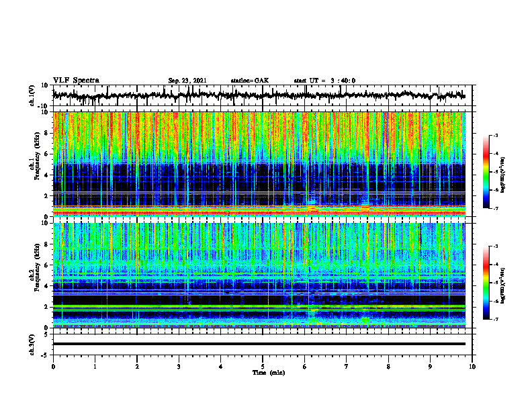The height and width of the screenshot is (411, 532).
Task: Click the ch.1 spectrogram color bar
Action: pyautogui.click(x=486, y=172)
